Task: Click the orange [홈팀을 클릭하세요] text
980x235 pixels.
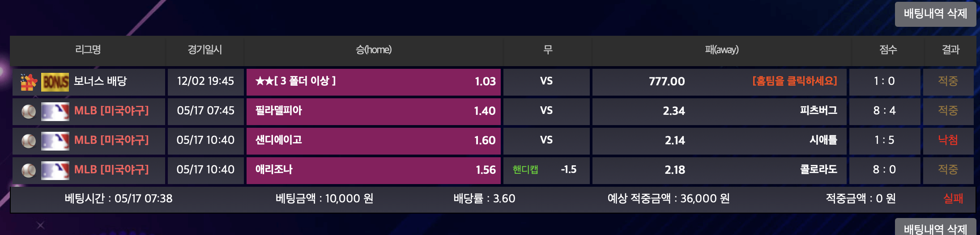Action: [794, 81]
